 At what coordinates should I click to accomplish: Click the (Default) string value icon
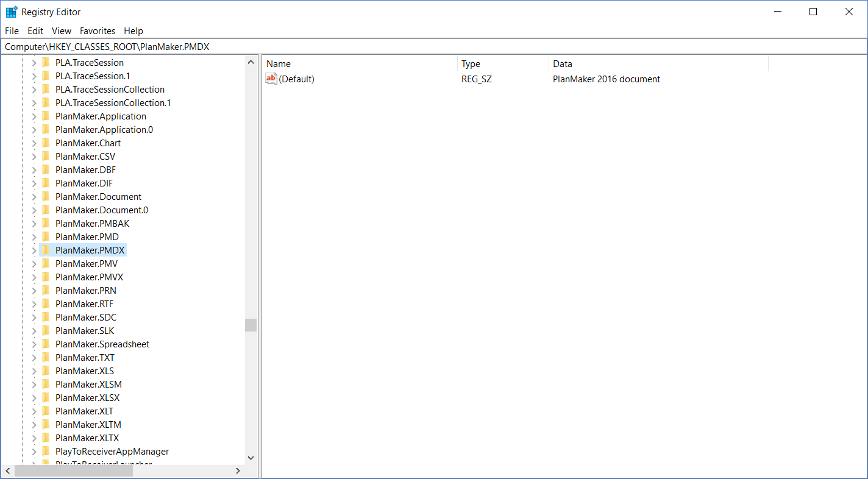click(x=271, y=79)
